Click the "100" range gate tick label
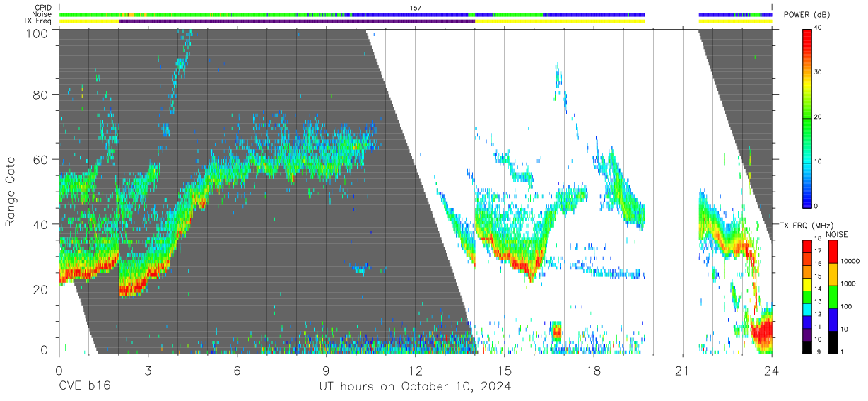Viewport: 868px width, 401px height. (x=37, y=33)
